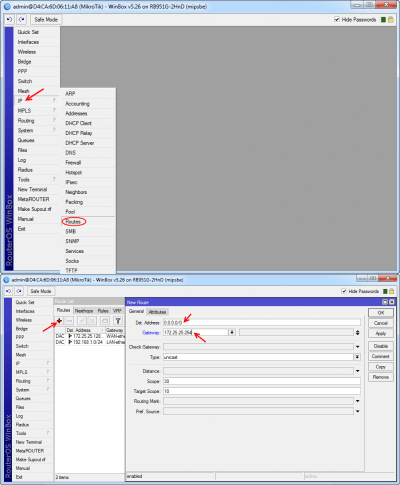Click Apply in New Route dialog
This screenshot has width=400, height=485.
pos(381,333)
